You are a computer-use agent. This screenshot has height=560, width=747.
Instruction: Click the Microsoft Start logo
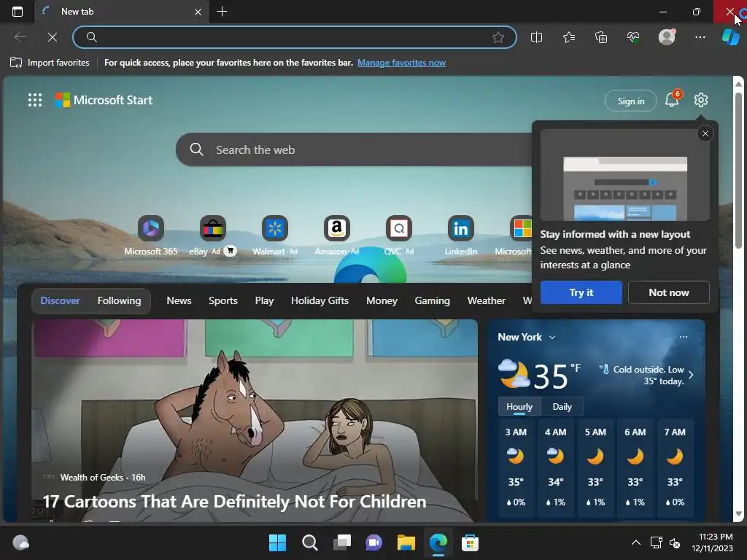104,100
